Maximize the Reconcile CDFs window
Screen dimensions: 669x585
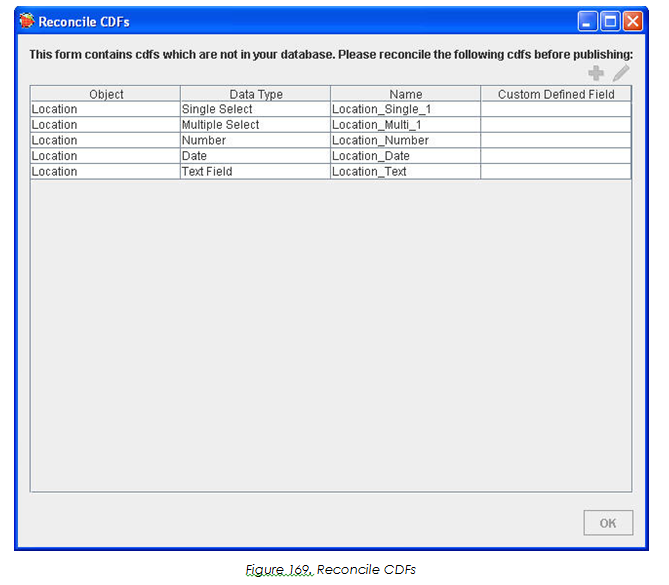point(610,21)
